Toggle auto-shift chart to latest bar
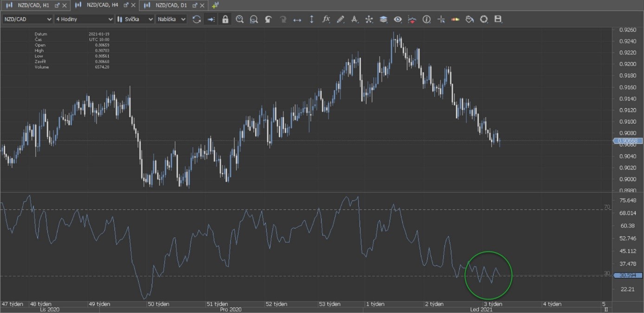 click(x=211, y=20)
